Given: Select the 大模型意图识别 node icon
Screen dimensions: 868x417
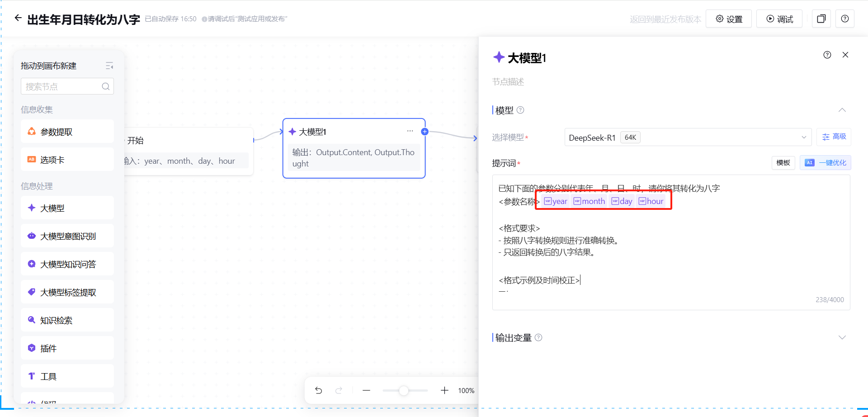Looking at the screenshot, I should [32, 236].
